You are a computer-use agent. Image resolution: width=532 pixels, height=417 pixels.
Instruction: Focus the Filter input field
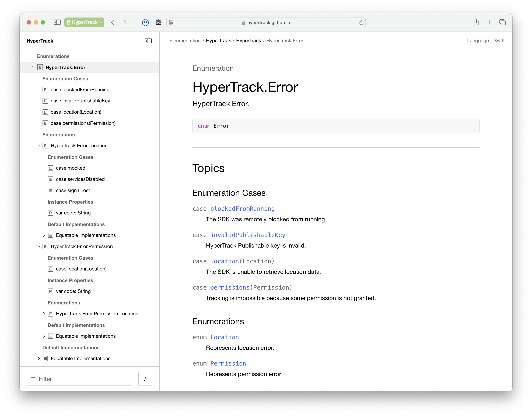pyautogui.click(x=79, y=379)
